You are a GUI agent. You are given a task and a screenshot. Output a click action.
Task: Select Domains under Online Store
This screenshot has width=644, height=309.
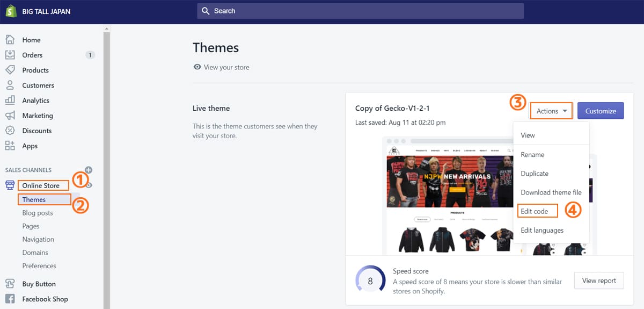coord(35,253)
